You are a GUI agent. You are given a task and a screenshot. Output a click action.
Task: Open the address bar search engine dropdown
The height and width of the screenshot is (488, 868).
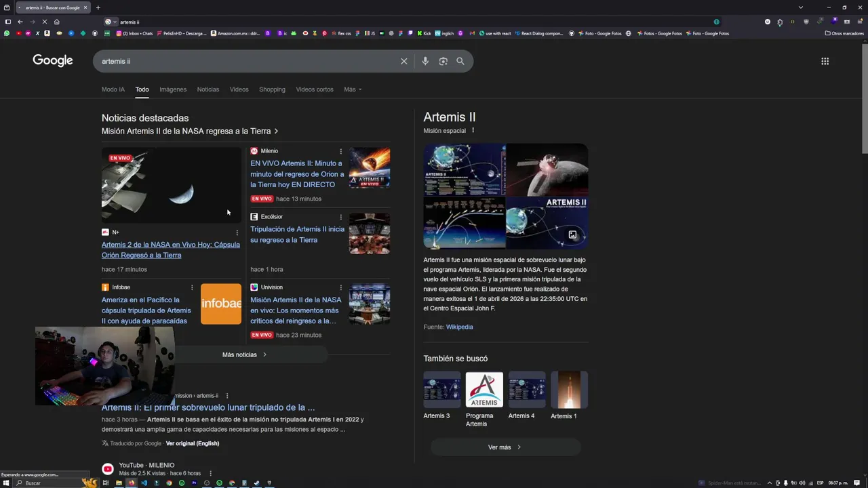111,22
